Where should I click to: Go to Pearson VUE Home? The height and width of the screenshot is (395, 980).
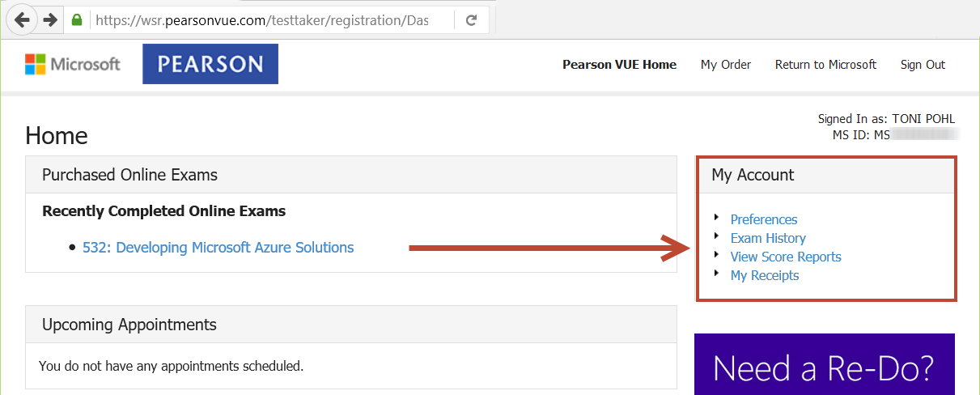[619, 65]
